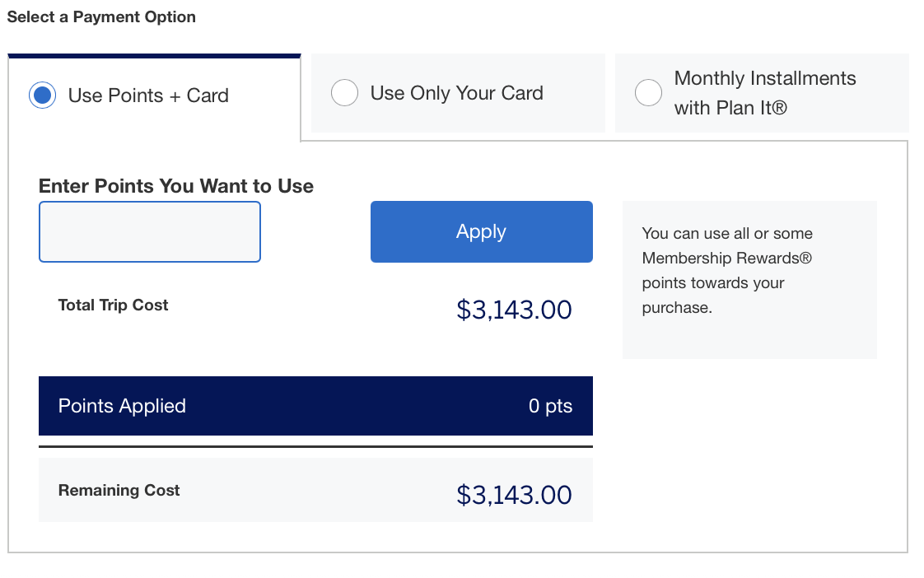Click the Enter Points You Want to Use label
This screenshot has height=578, width=924.
pyautogui.click(x=175, y=186)
